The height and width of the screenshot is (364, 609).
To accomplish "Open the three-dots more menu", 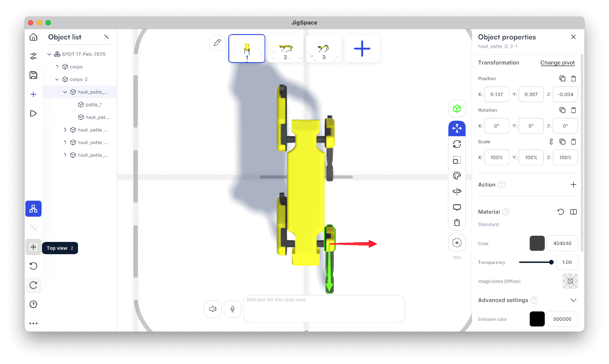I will point(33,324).
